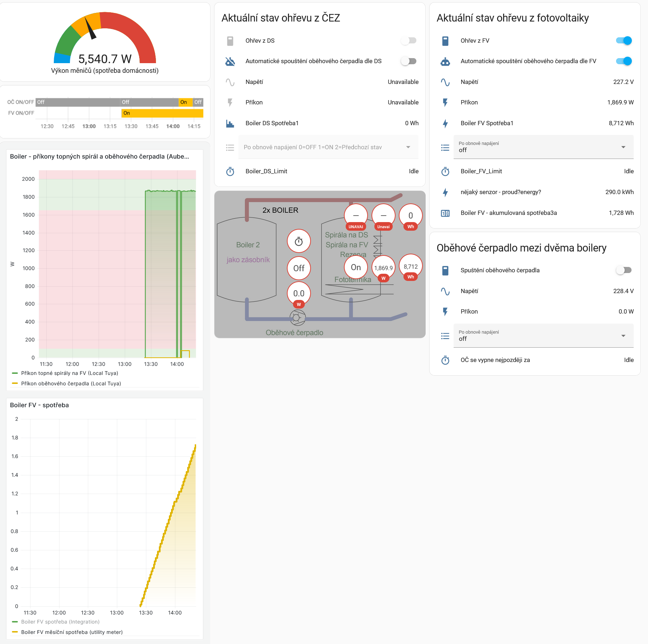Open the FV Po obnově napájení dropdown

click(x=543, y=147)
